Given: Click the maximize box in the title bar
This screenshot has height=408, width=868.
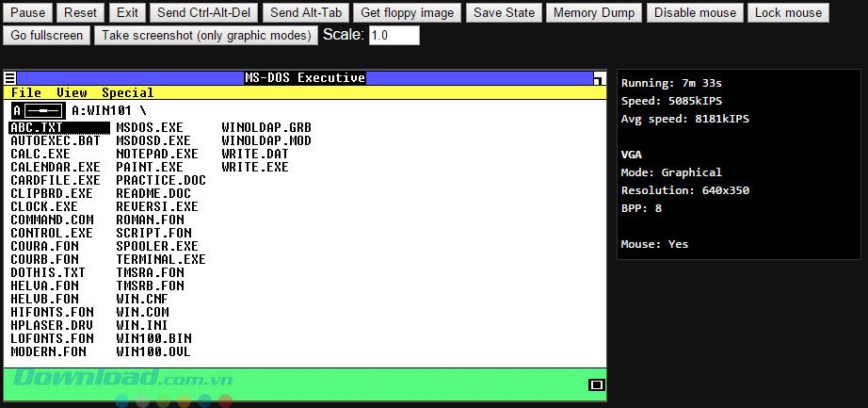Looking at the screenshot, I should pos(599,78).
